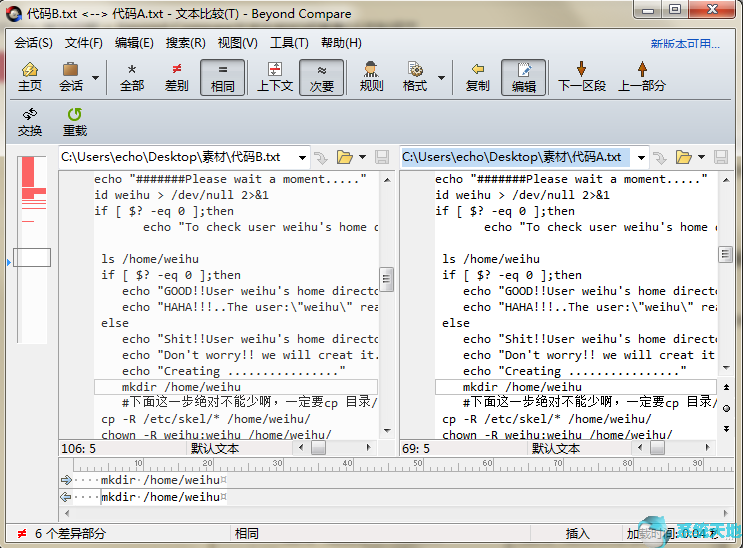
Task: Toggle 次要 (Minor) differences button
Action: [x=322, y=77]
